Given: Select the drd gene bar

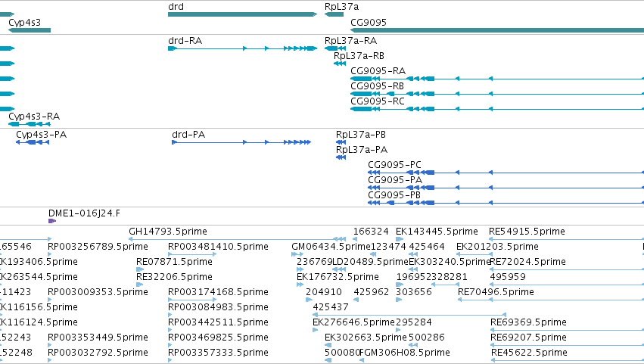Looking at the screenshot, I should point(242,14).
